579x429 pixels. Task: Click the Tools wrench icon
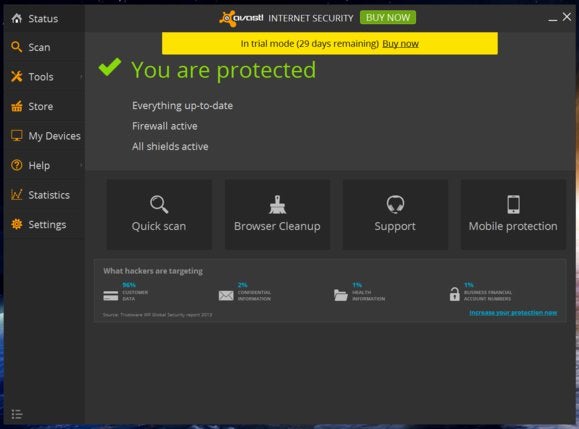pos(17,76)
